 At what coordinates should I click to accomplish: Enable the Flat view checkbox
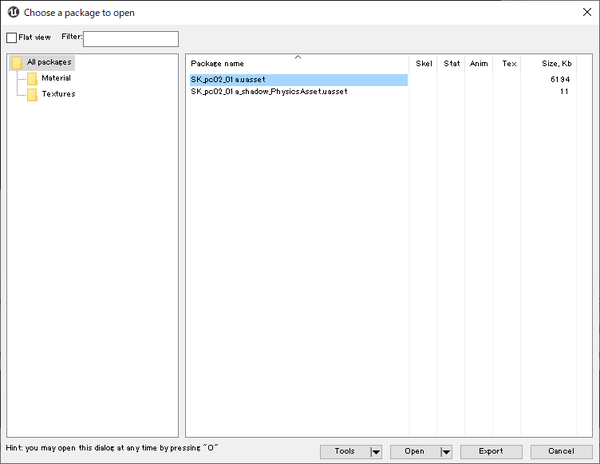12,37
